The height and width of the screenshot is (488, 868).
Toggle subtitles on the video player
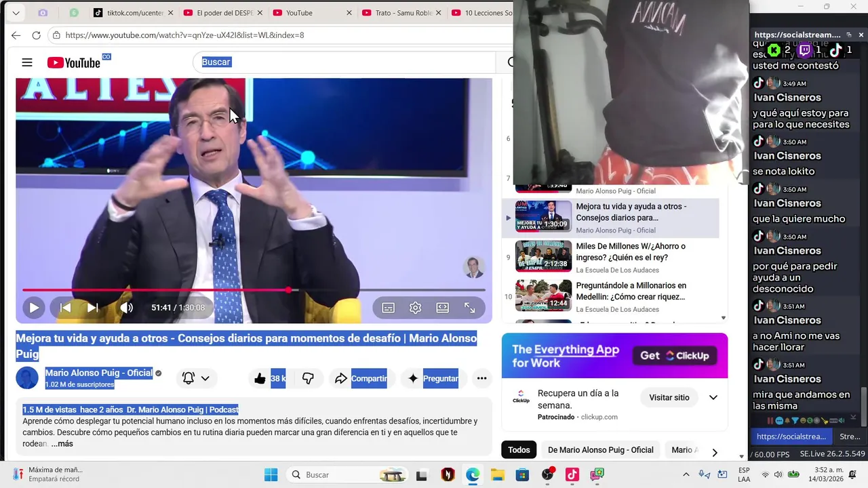pos(389,308)
